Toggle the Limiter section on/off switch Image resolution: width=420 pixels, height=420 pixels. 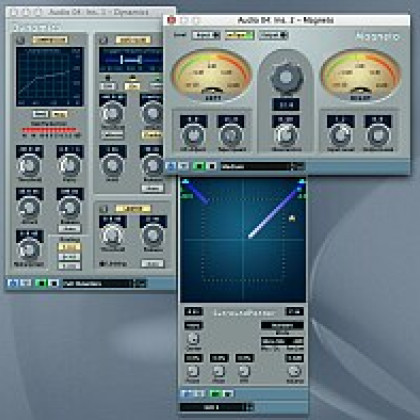coord(104,209)
